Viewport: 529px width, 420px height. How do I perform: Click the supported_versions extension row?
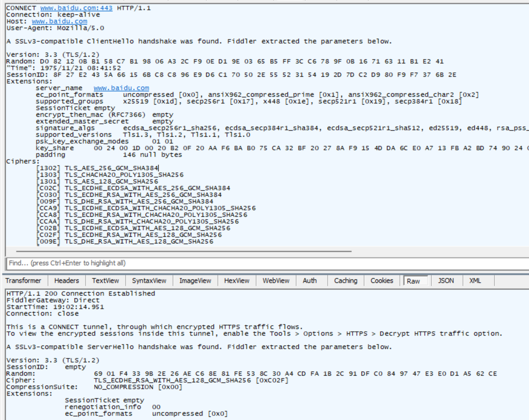tap(143, 135)
